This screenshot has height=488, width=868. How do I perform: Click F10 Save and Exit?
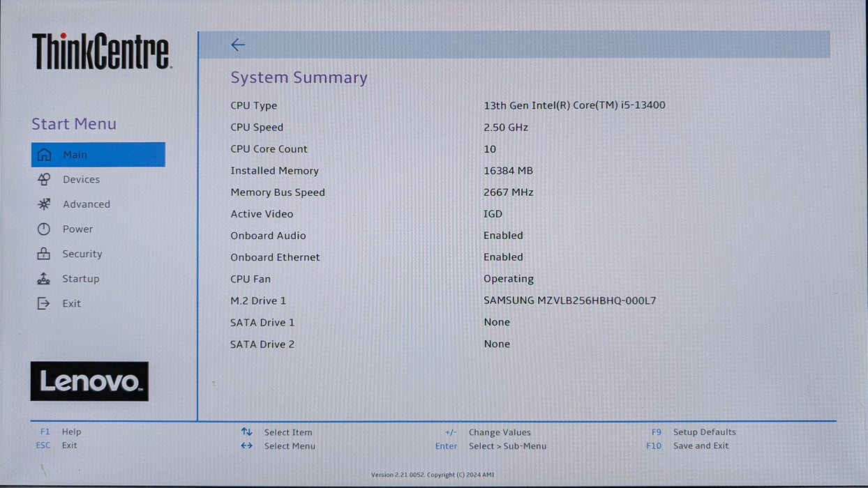(x=687, y=446)
